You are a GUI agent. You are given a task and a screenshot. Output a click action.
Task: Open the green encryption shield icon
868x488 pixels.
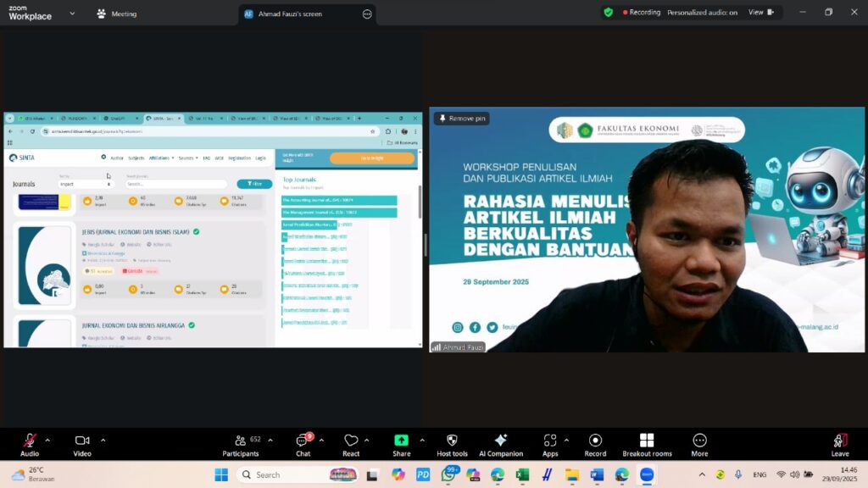coord(608,13)
